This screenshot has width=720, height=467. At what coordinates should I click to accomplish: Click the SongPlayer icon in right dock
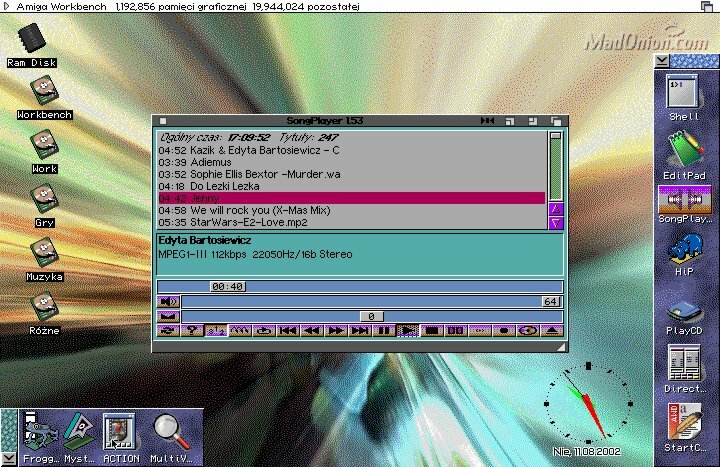pos(685,204)
